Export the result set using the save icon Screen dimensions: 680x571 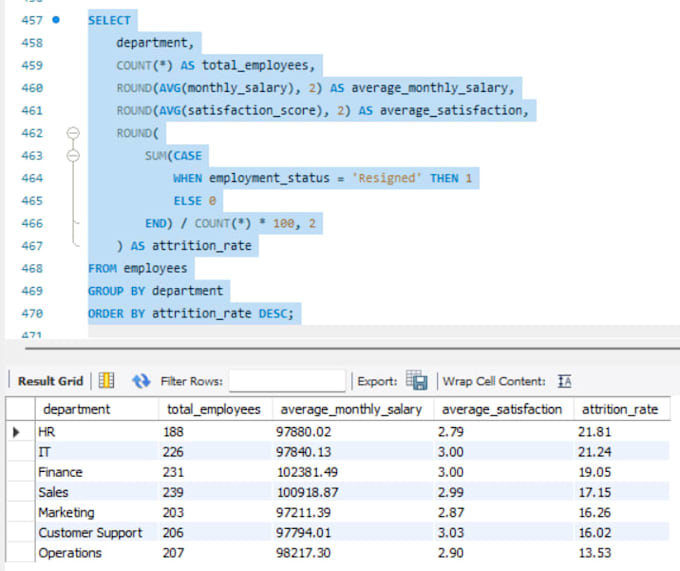[x=417, y=380]
